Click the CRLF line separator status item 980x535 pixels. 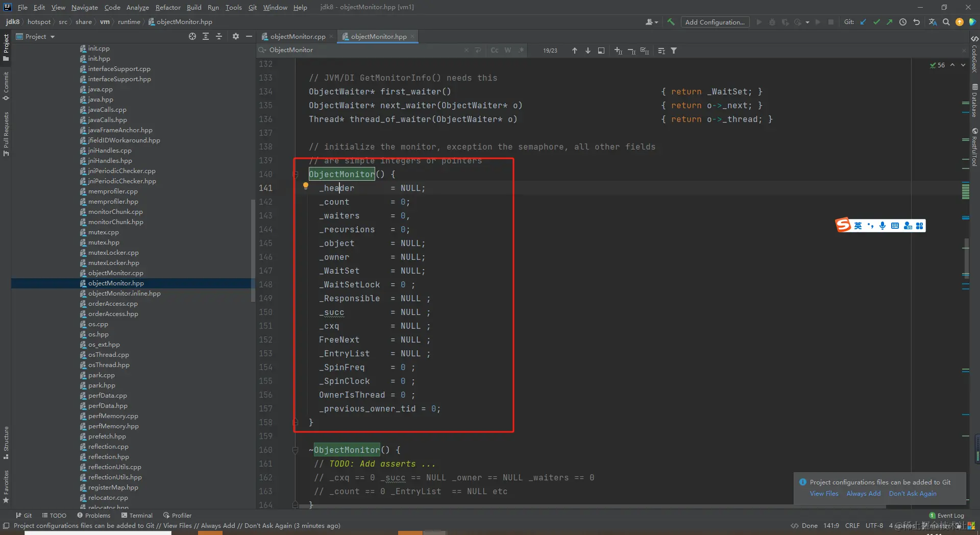click(x=852, y=526)
